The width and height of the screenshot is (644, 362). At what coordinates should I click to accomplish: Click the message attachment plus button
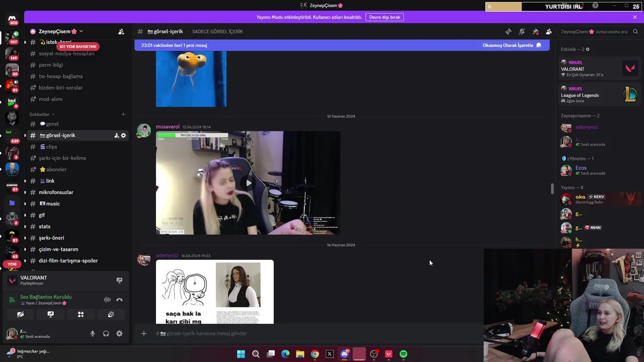click(x=144, y=333)
